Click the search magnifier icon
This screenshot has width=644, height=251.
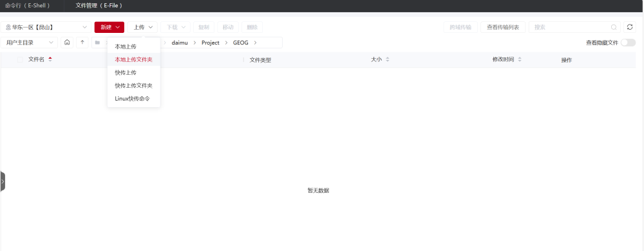[x=614, y=27]
